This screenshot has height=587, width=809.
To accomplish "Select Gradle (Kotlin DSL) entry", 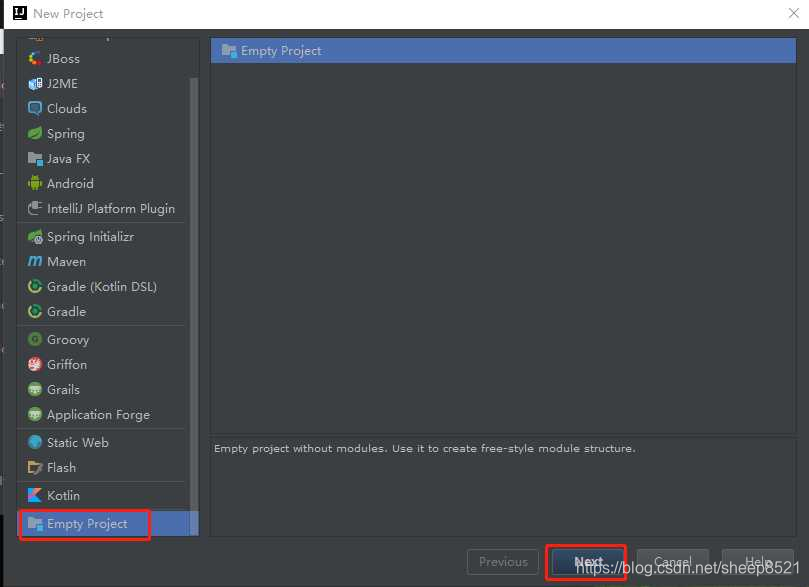I will (104, 286).
